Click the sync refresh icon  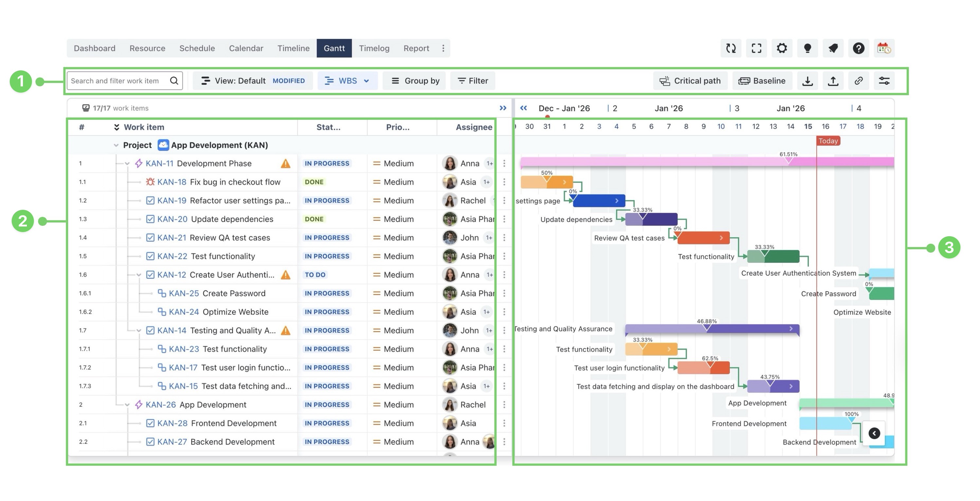(731, 48)
